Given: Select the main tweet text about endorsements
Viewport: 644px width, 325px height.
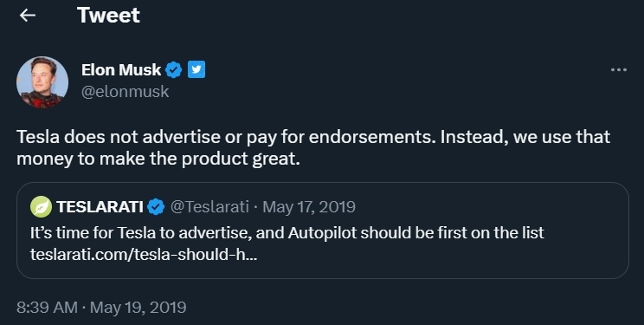Looking at the screenshot, I should point(313,147).
